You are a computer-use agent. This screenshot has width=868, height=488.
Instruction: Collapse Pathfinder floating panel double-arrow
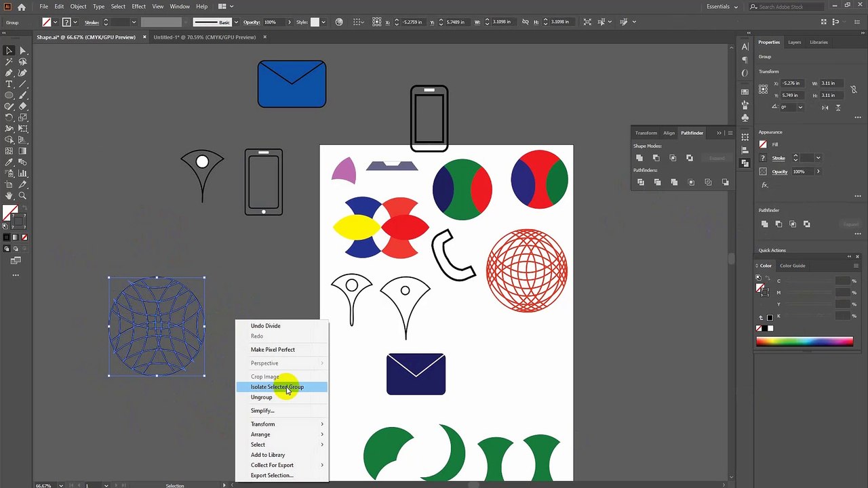[719, 133]
